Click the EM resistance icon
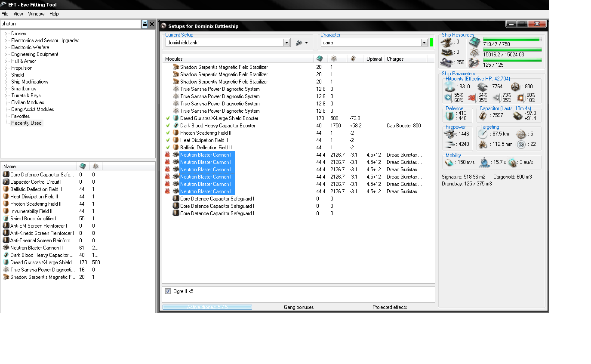591x364 pixels. [x=448, y=98]
